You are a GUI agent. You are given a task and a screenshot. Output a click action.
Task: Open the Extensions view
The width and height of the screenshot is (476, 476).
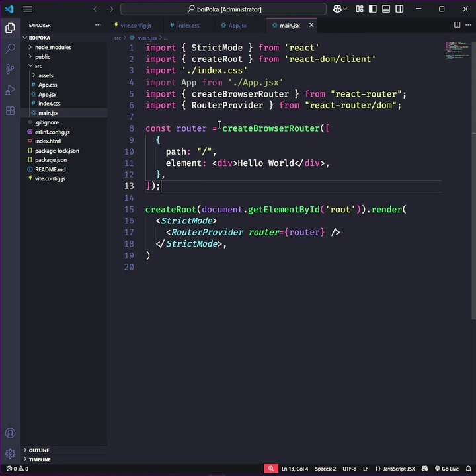pyautogui.click(x=11, y=110)
